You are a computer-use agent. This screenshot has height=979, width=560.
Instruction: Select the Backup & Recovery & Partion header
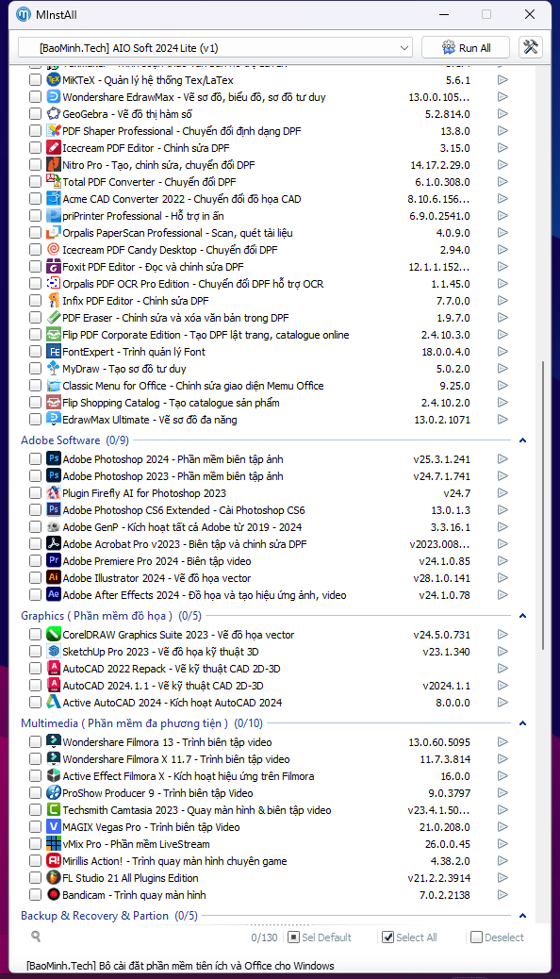(109, 915)
